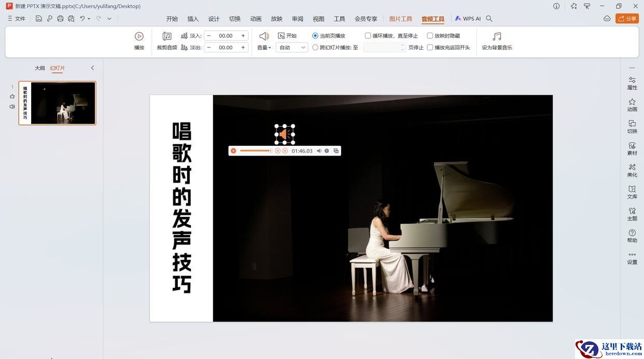Expand the volume (音量) dropdown
Viewport: 644px width, 359px height.
coord(264,47)
